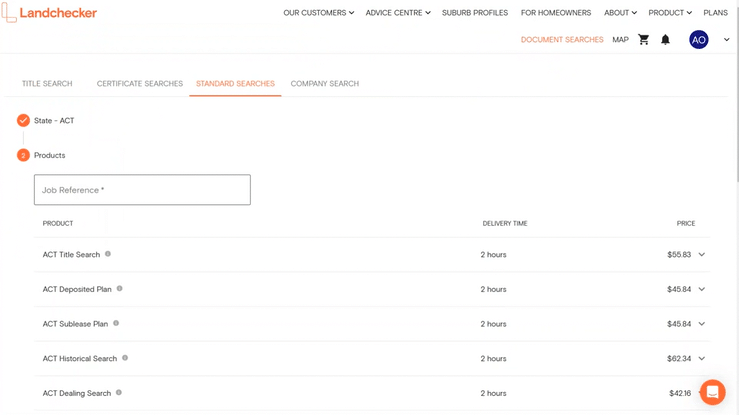
Task: Show info for ACT Sublease Plan
Action: [116, 323]
